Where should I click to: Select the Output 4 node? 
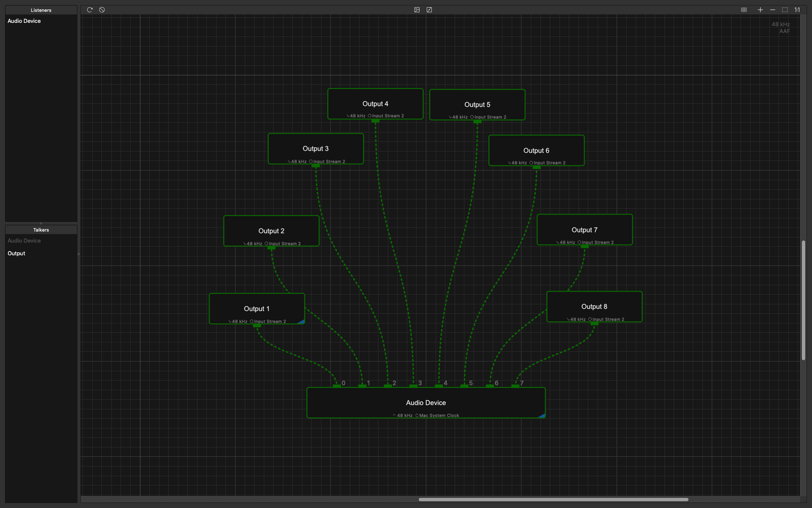tap(375, 103)
